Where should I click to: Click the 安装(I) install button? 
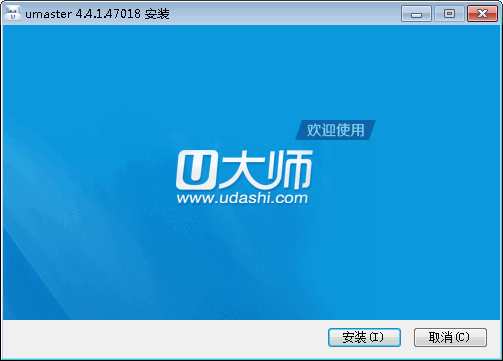(x=364, y=337)
